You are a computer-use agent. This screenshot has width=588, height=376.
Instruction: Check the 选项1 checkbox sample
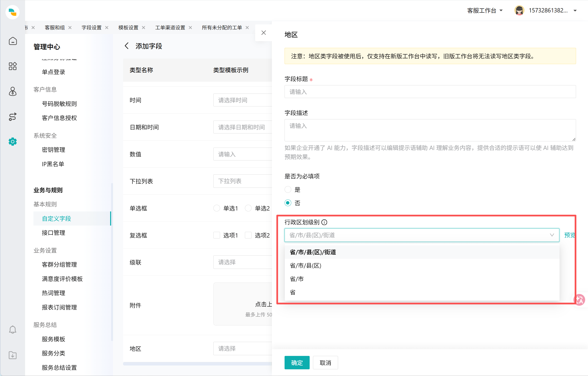point(217,235)
